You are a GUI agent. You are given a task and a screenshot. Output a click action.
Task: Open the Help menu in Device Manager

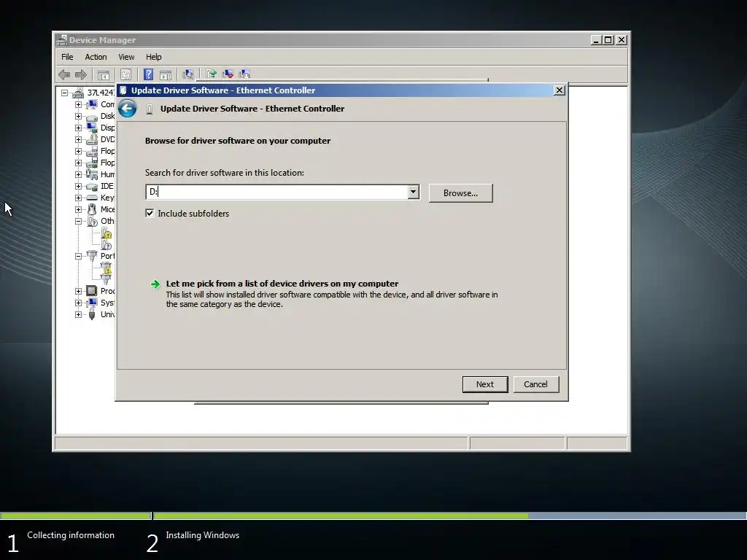tap(153, 57)
